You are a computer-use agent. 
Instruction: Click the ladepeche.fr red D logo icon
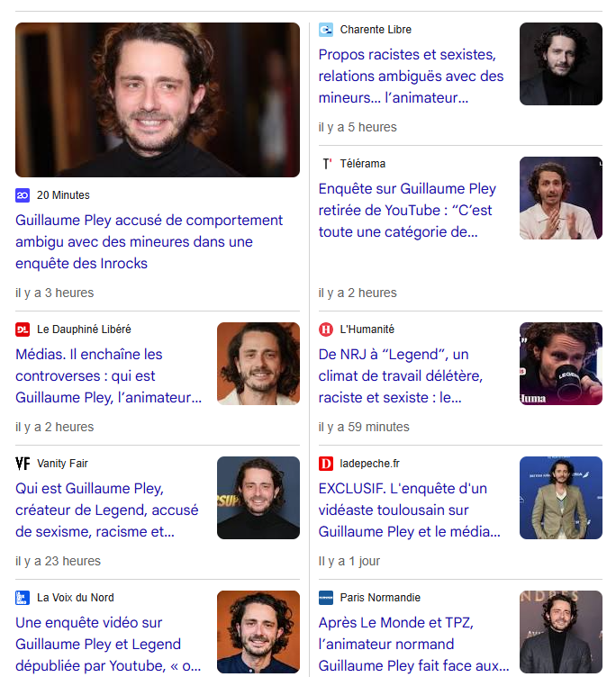[326, 464]
